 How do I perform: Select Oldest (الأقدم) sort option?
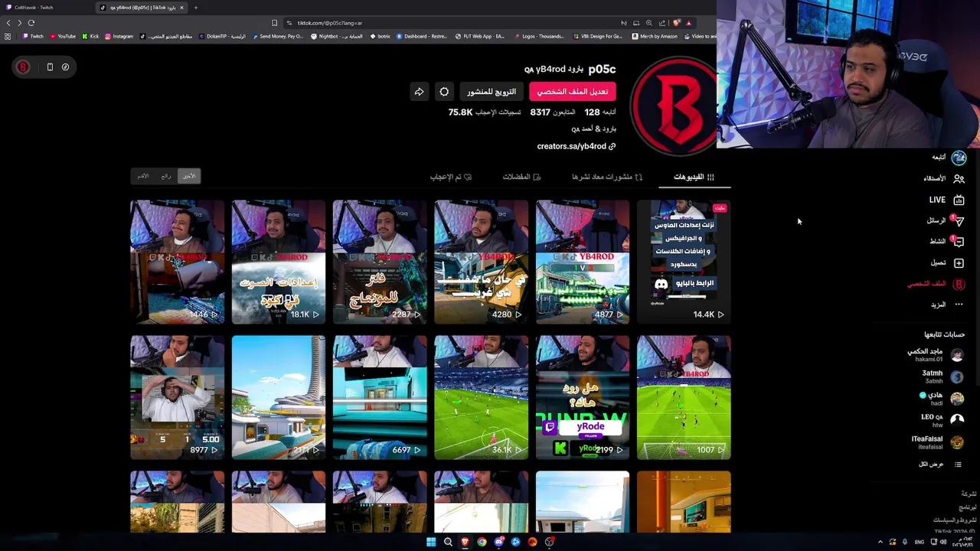click(143, 176)
